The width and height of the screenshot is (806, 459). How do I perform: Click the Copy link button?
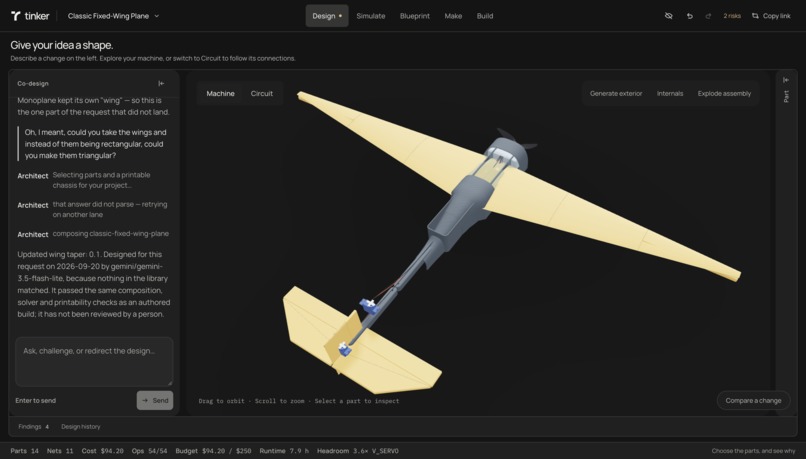point(771,16)
